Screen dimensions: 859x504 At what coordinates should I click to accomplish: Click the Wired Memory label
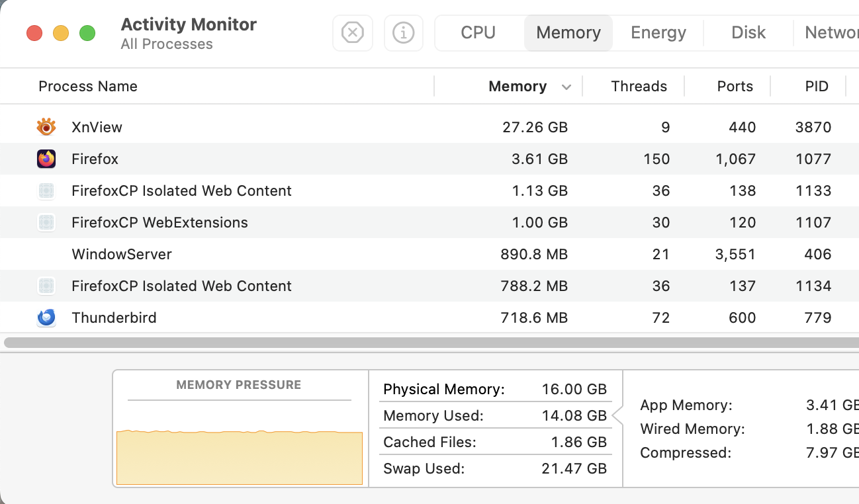tap(692, 429)
